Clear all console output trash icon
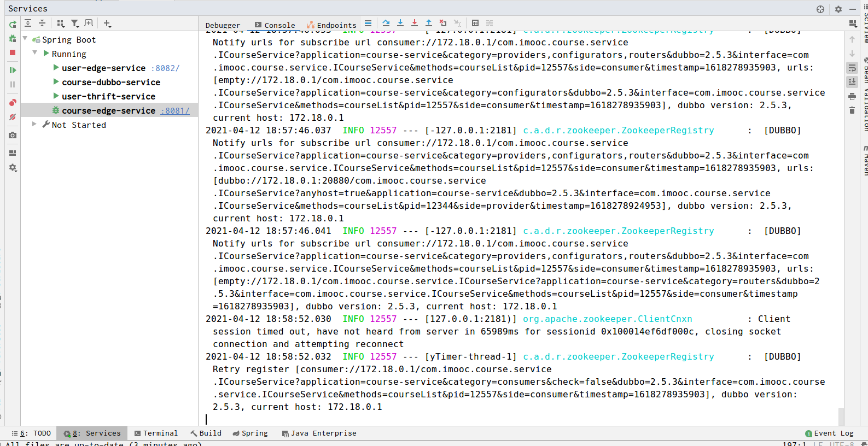This screenshot has width=868, height=446. click(852, 110)
